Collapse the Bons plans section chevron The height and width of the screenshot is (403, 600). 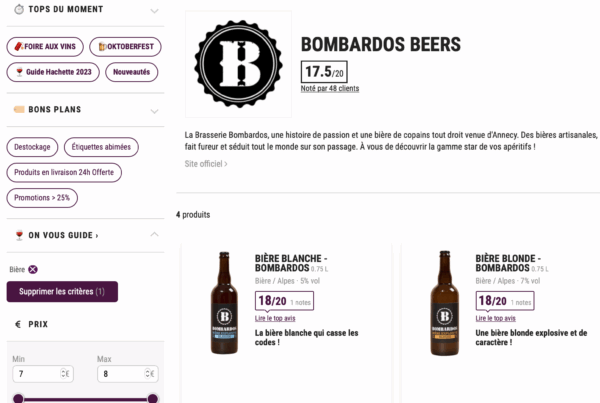(x=154, y=109)
